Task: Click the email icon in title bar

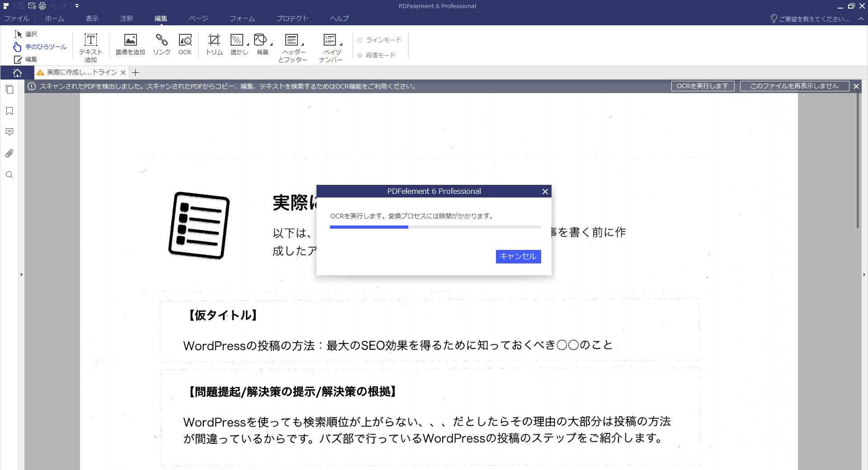Action: [x=32, y=6]
